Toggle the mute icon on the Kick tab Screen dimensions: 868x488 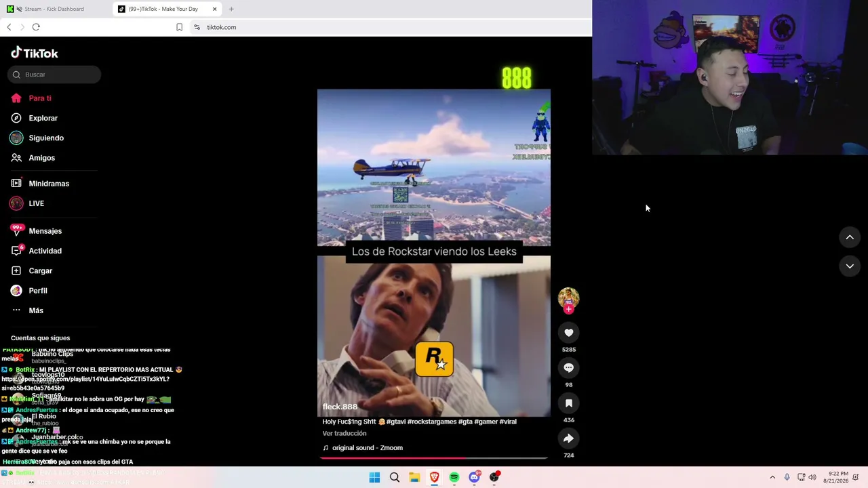point(19,9)
